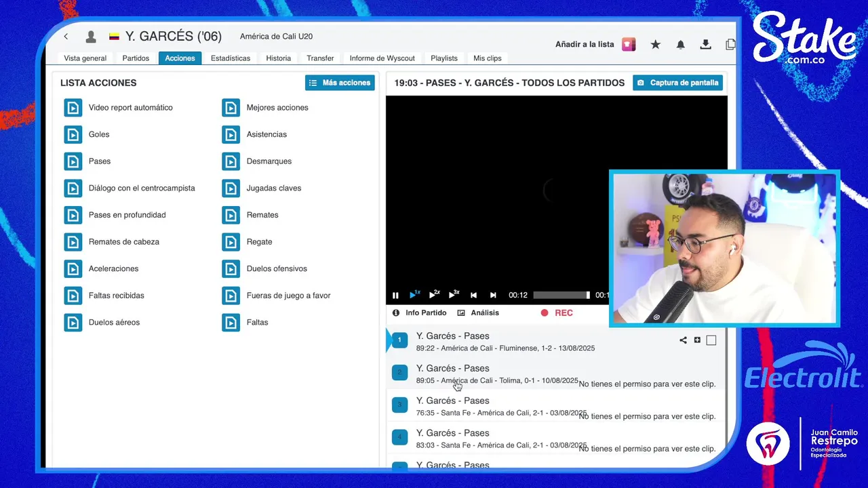Open the Análisis option

pyautogui.click(x=478, y=313)
